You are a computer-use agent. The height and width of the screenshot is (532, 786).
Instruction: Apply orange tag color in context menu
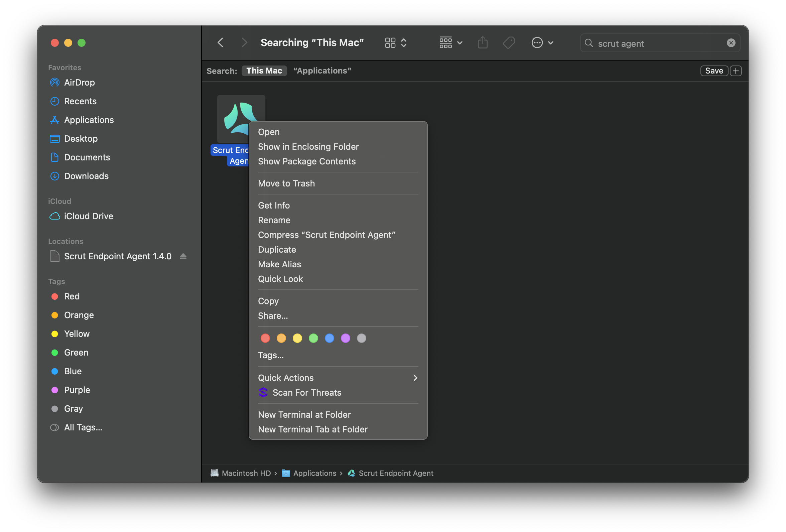[x=281, y=338]
